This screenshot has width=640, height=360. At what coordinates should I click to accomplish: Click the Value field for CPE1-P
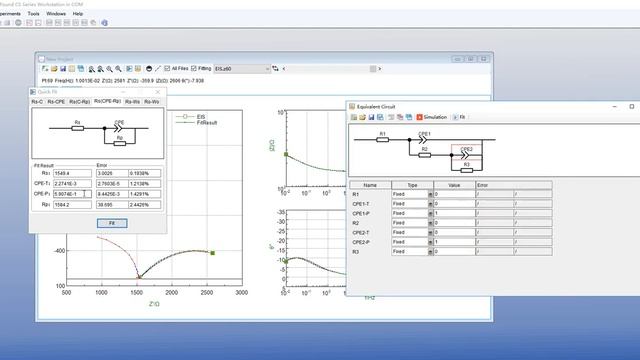point(454,213)
